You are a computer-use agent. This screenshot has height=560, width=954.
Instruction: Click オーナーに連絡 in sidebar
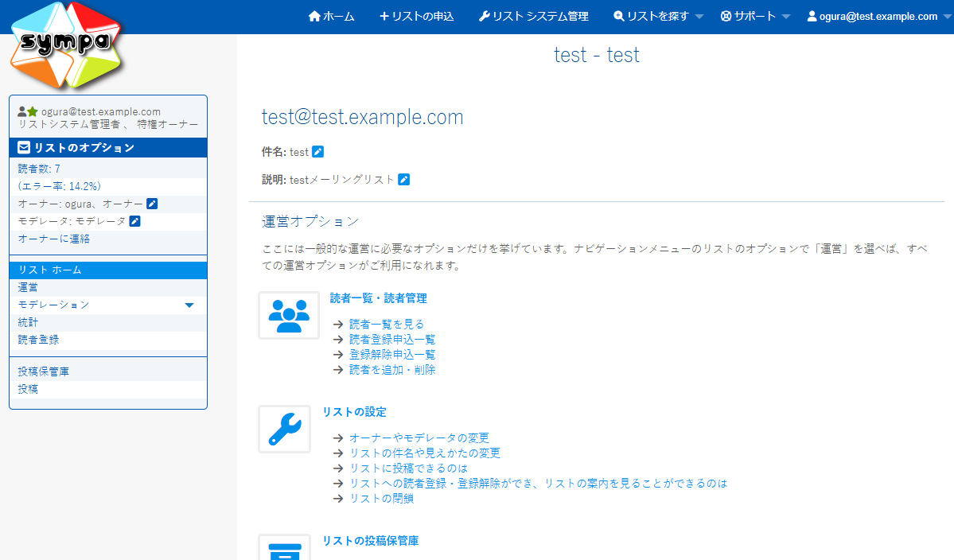(x=54, y=239)
